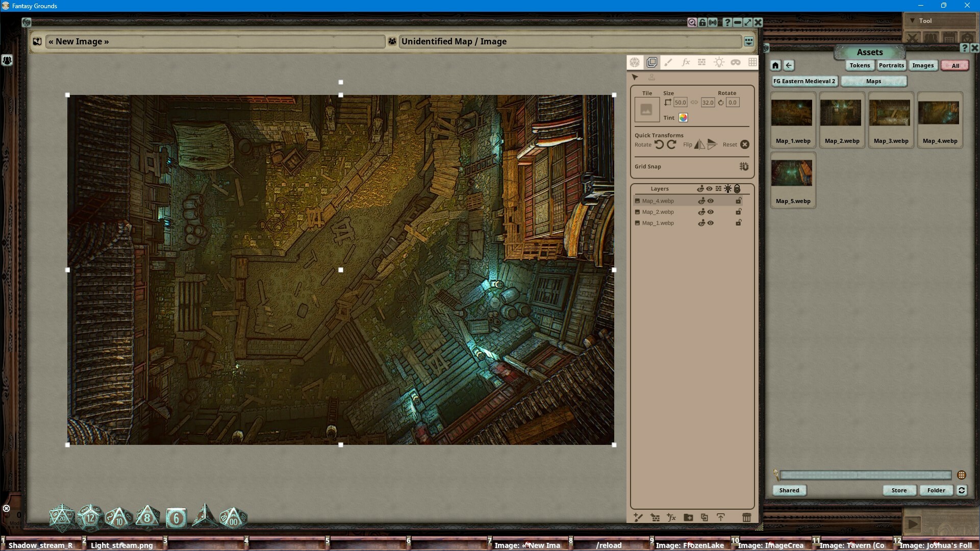The image size is (980, 551).
Task: Select the paintbrush drawing tool
Action: tap(668, 62)
